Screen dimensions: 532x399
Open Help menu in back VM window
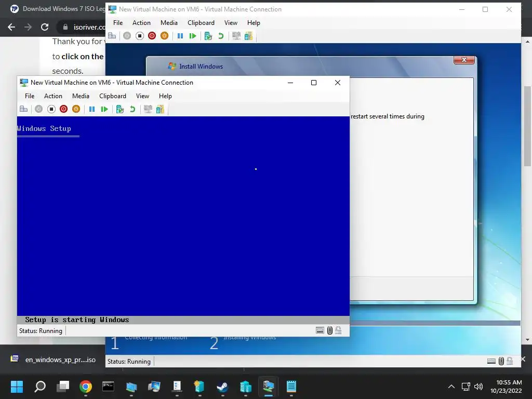(254, 23)
